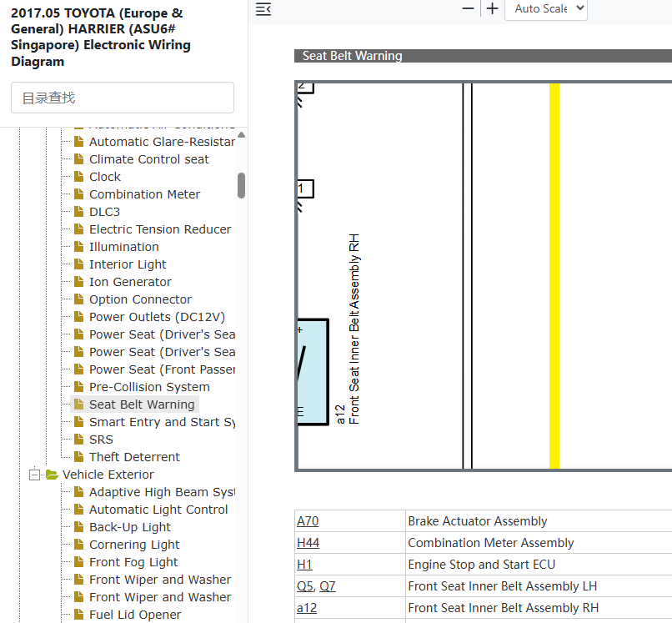Click the file icon beside Theft Deterrent

[78, 457]
